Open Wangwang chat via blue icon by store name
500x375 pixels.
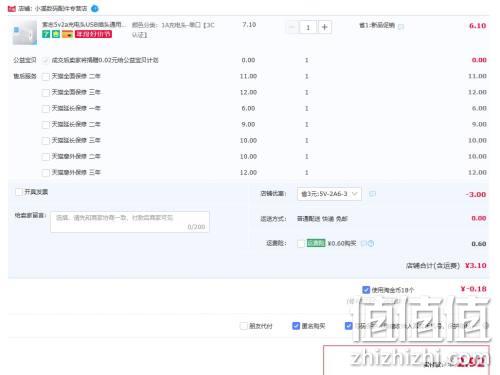[x=95, y=9]
